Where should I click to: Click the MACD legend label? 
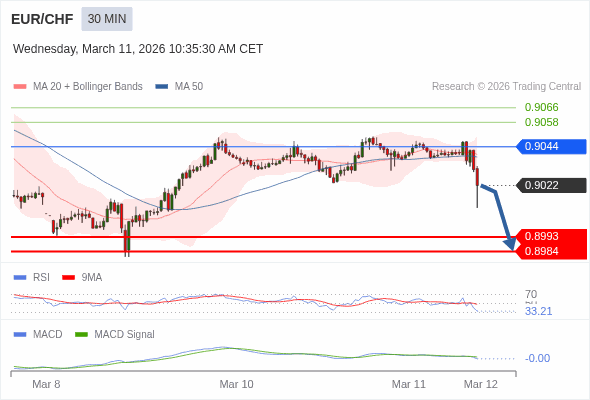(48, 335)
